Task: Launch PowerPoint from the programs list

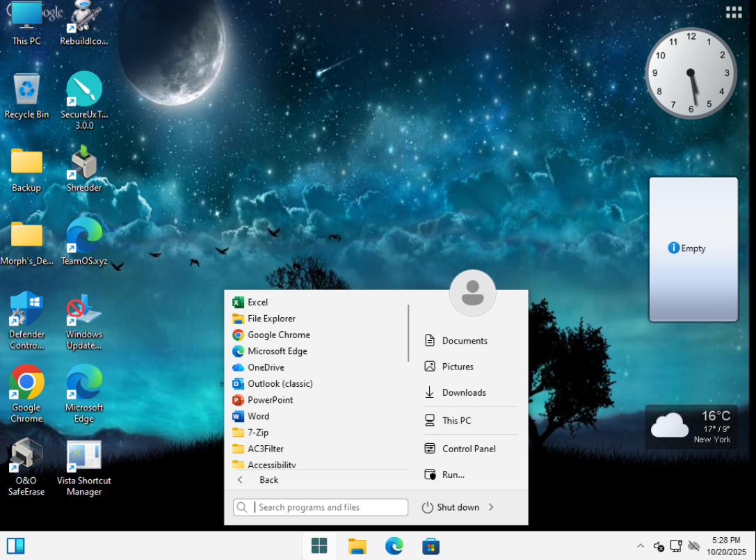Action: (270, 400)
